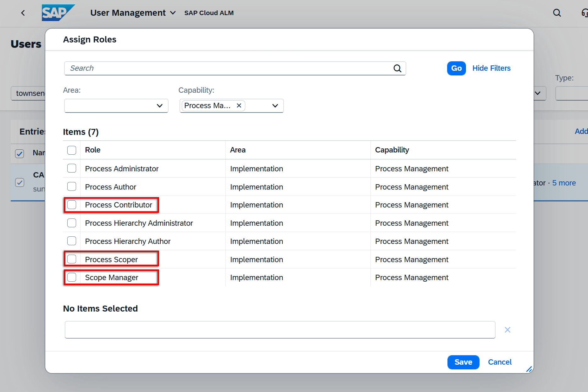588x392 pixels.
Task: Click the Type input field in background
Action: point(572,93)
